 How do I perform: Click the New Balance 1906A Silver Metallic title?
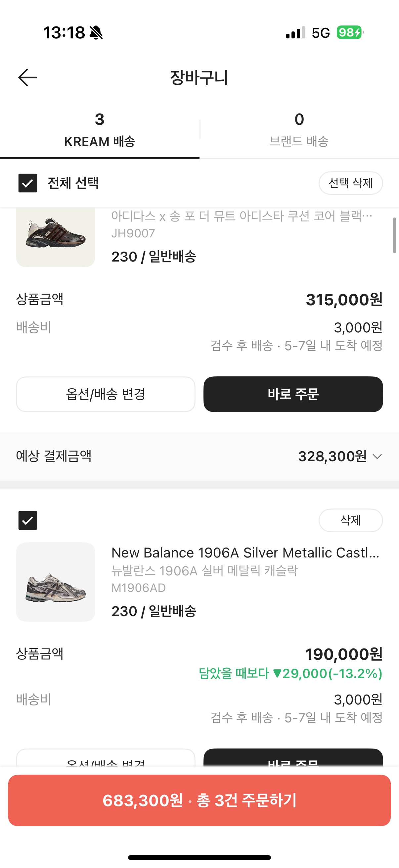click(x=245, y=553)
